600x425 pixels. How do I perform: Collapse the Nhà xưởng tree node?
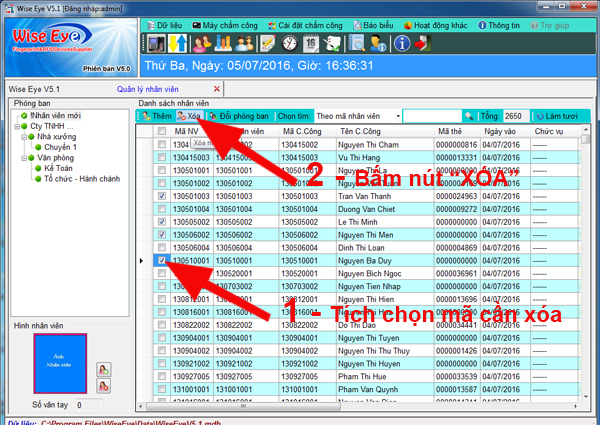click(x=24, y=137)
